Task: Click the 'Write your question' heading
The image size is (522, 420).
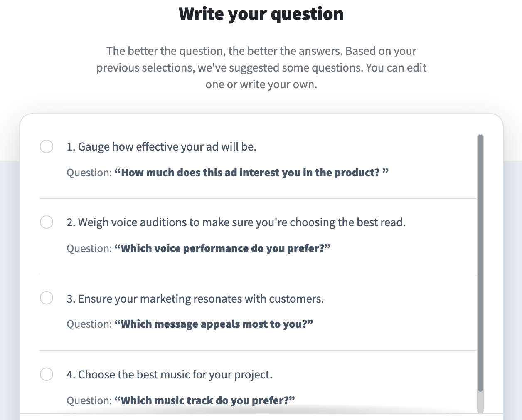Action: tap(261, 14)
